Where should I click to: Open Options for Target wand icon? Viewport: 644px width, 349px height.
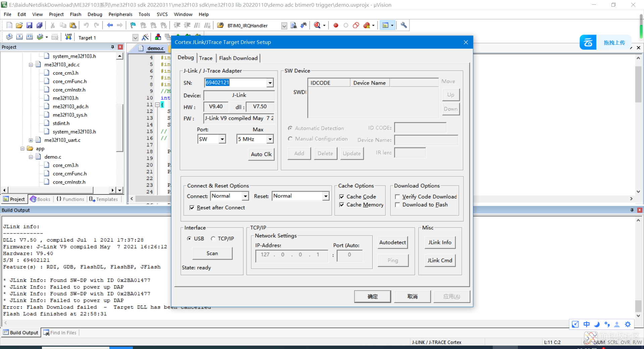pyautogui.click(x=145, y=37)
